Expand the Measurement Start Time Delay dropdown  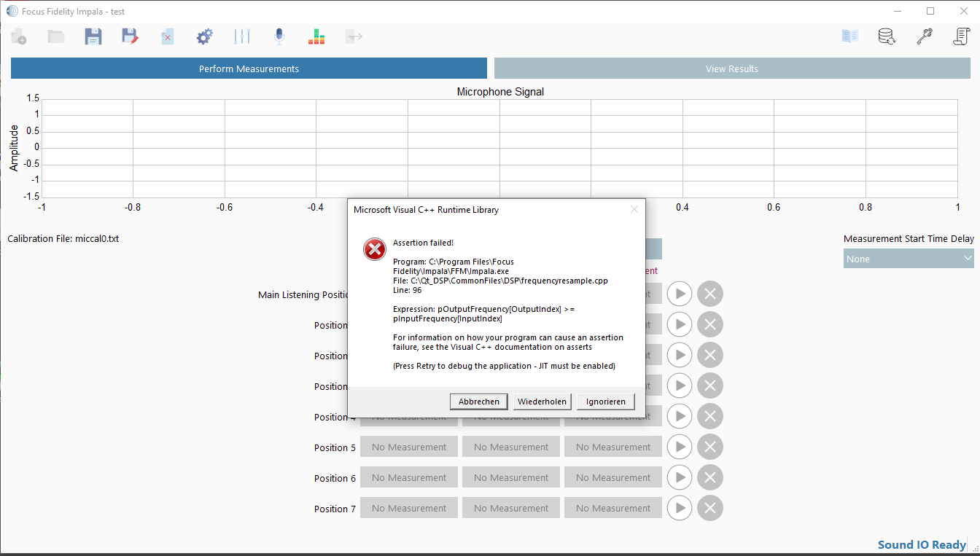tap(909, 259)
